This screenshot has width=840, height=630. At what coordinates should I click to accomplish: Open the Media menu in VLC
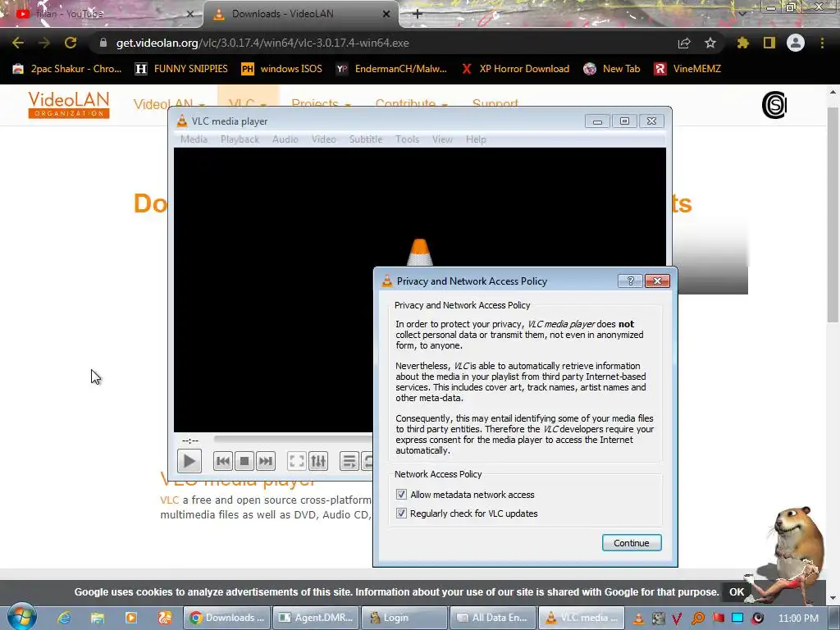point(194,139)
